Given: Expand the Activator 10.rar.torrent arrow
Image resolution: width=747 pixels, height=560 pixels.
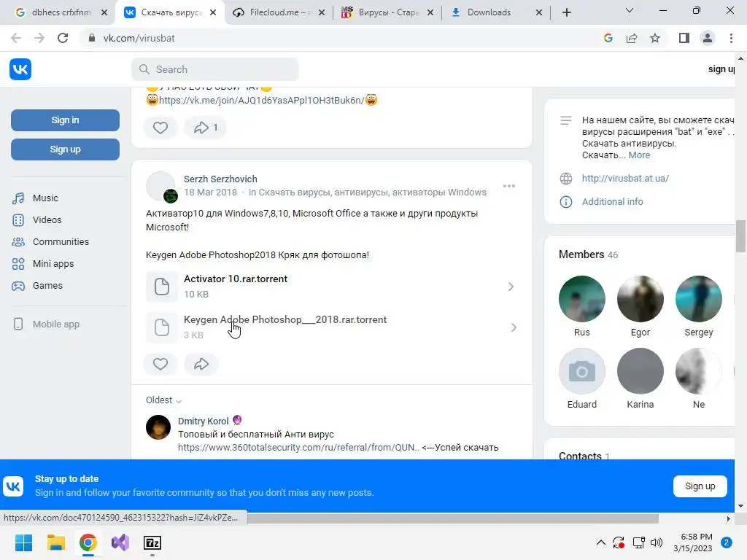Looking at the screenshot, I should pos(511,287).
